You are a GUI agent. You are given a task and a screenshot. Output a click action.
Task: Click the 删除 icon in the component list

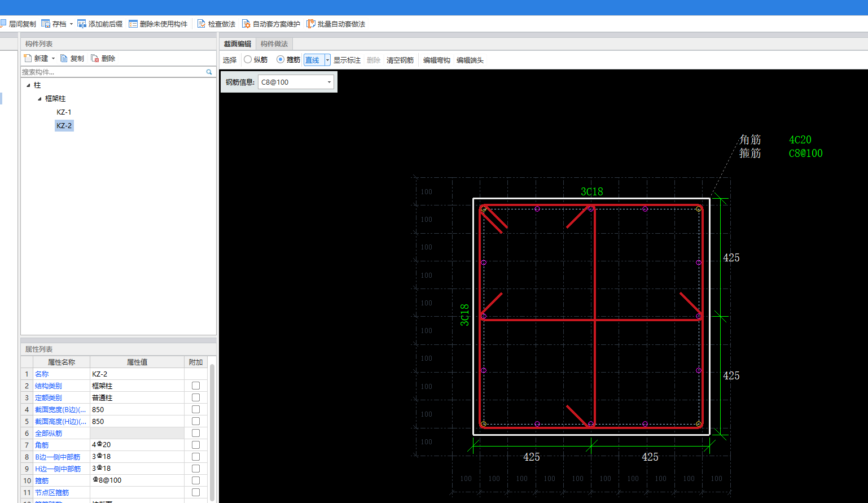[x=95, y=58]
